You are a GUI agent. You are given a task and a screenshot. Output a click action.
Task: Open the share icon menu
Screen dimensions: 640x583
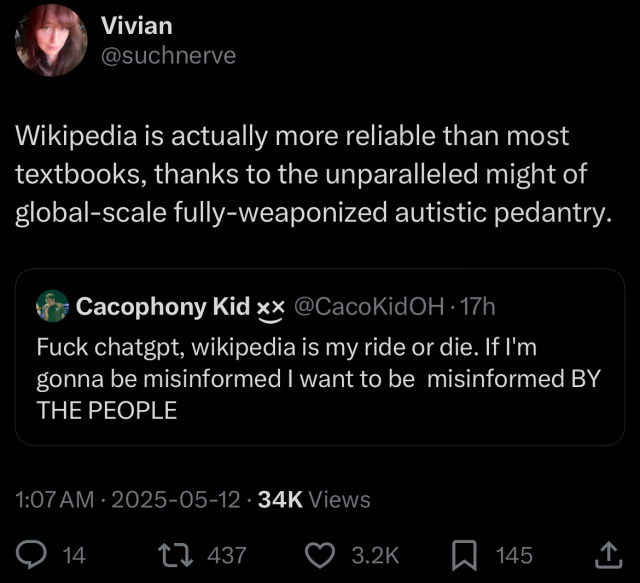pos(608,554)
